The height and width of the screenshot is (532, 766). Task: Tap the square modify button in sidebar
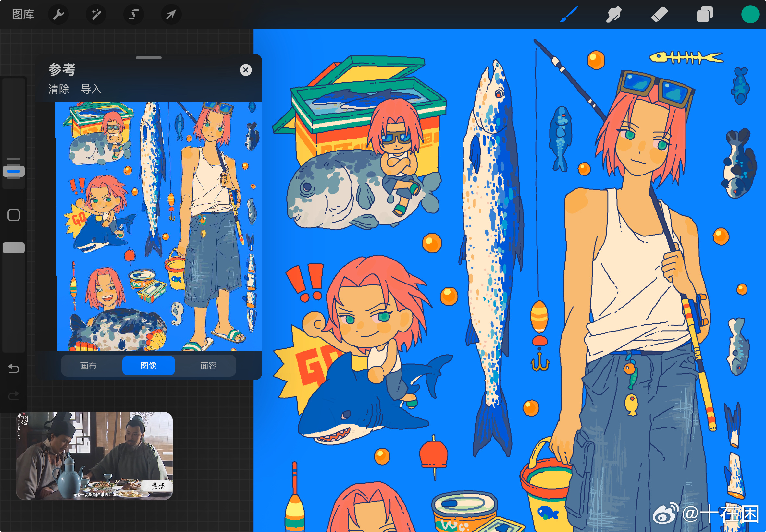pyautogui.click(x=14, y=215)
